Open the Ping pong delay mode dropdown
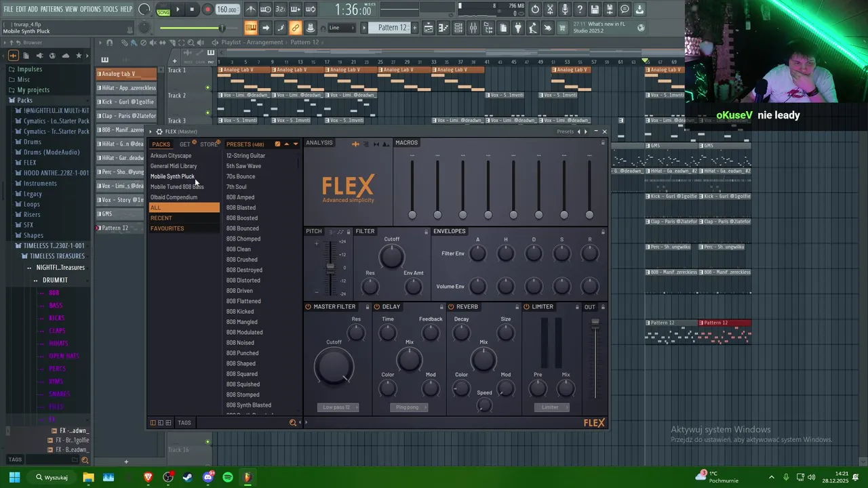The image size is (868, 488). (x=409, y=407)
